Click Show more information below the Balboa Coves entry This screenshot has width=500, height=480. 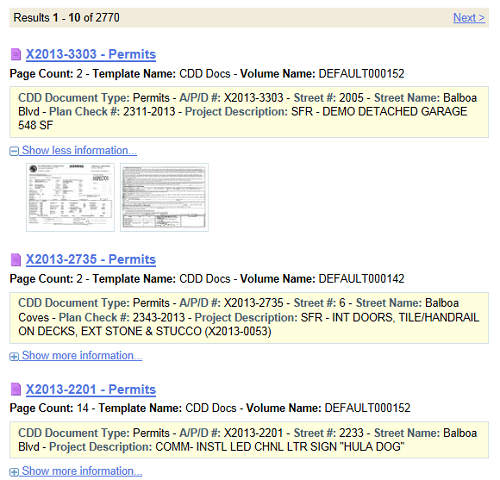(x=82, y=356)
